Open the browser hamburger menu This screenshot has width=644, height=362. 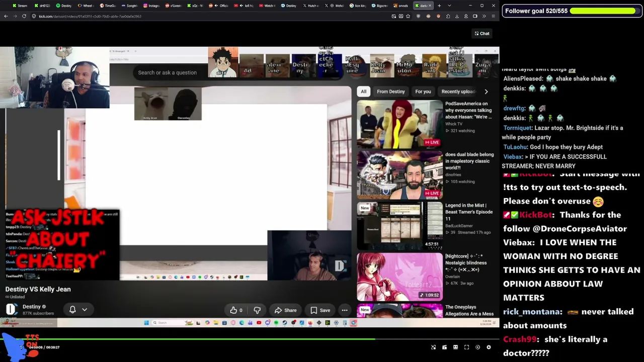pyautogui.click(x=493, y=16)
